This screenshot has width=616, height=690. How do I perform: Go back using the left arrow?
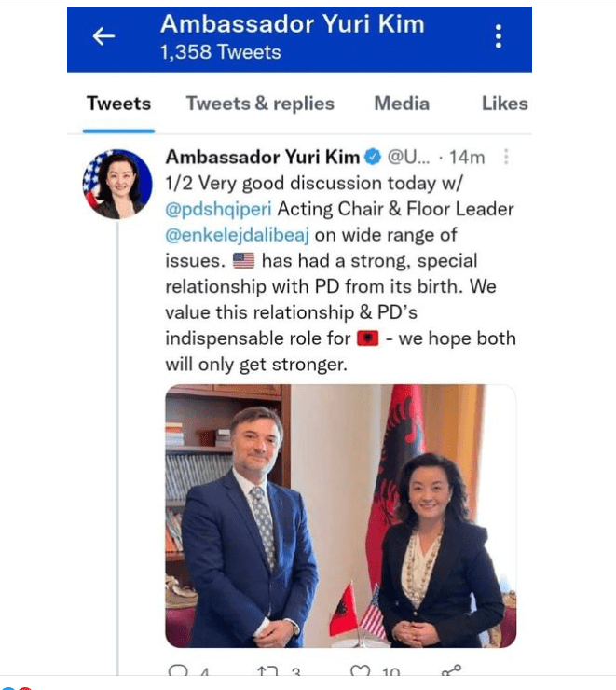tap(103, 36)
